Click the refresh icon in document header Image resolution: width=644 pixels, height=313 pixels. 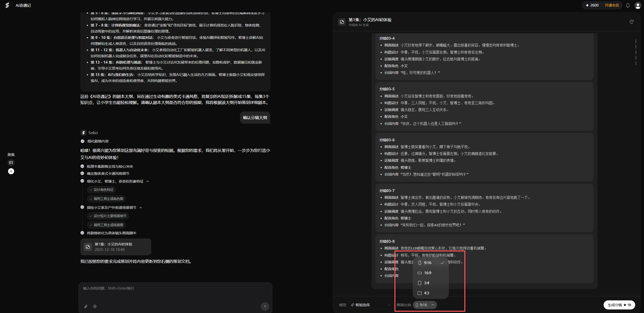[x=631, y=22]
